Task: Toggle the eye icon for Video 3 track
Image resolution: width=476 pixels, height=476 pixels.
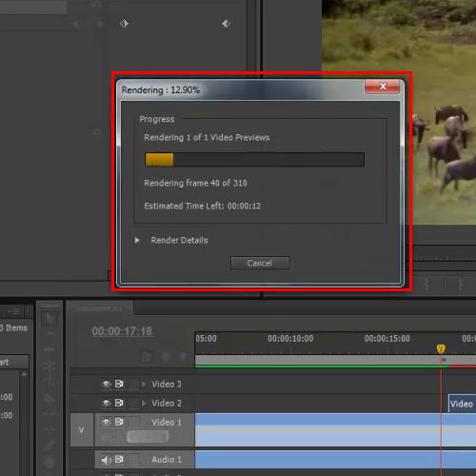Action: tap(107, 384)
